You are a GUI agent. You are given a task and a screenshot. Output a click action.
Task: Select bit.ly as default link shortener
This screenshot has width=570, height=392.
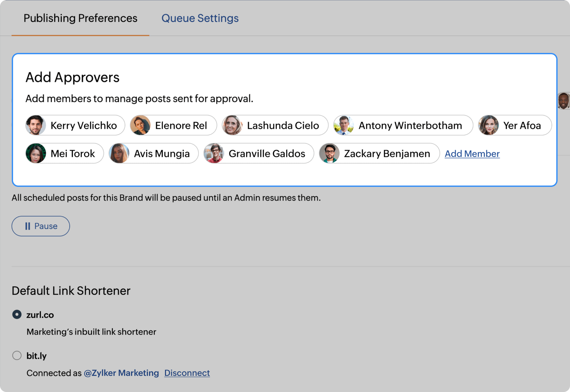(x=17, y=355)
